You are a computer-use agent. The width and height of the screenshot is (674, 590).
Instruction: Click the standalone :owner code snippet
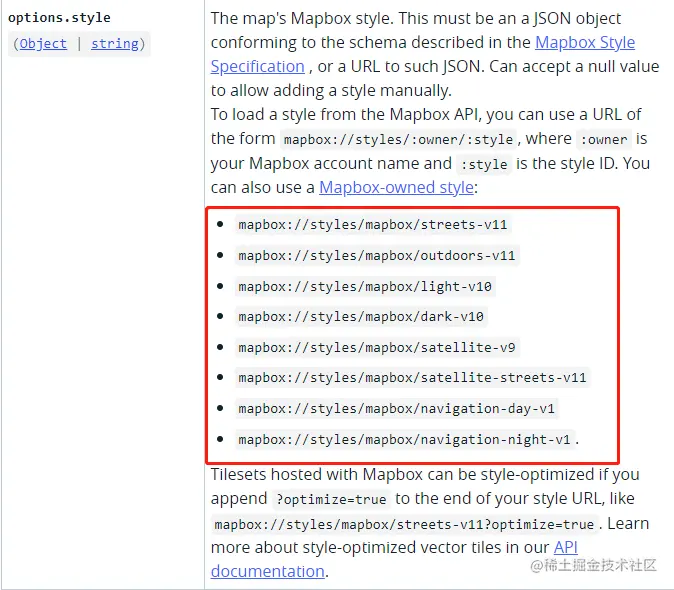pos(604,140)
